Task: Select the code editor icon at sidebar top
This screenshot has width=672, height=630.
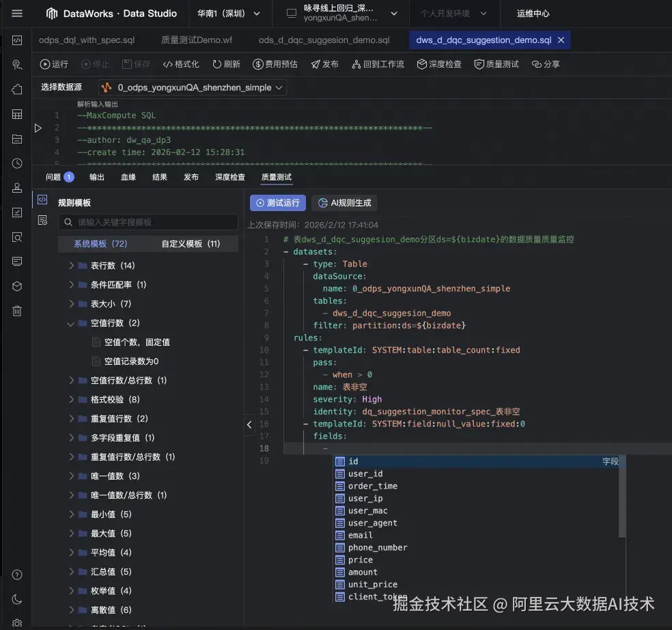Action: pos(16,41)
